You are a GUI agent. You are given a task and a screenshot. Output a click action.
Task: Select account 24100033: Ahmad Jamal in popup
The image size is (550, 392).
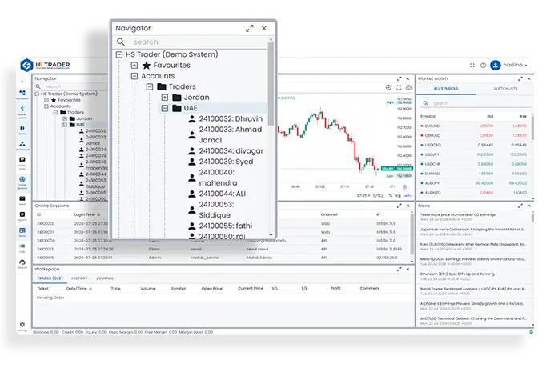coord(226,134)
